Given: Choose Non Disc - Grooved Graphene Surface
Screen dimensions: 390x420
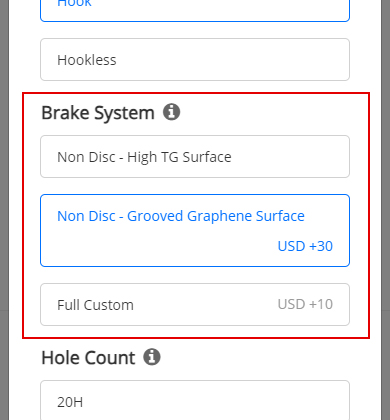Looking at the screenshot, I should (195, 230).
